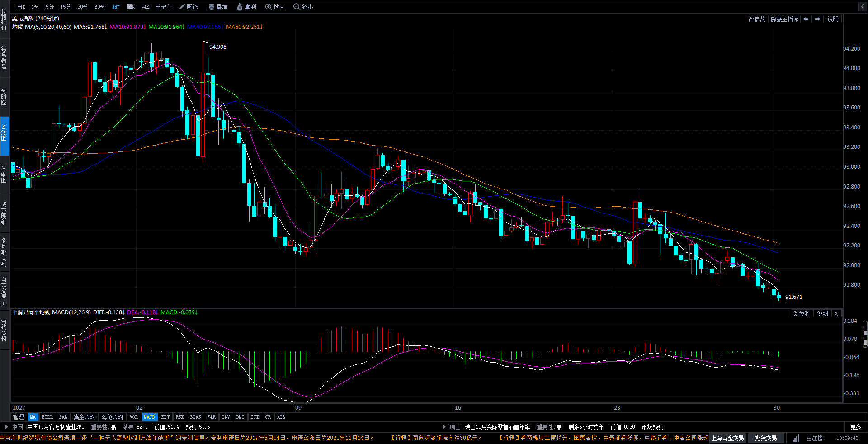This screenshot has width=868, height=444.
Task: Select the 海龟策略 indicator
Action: pyautogui.click(x=112, y=417)
